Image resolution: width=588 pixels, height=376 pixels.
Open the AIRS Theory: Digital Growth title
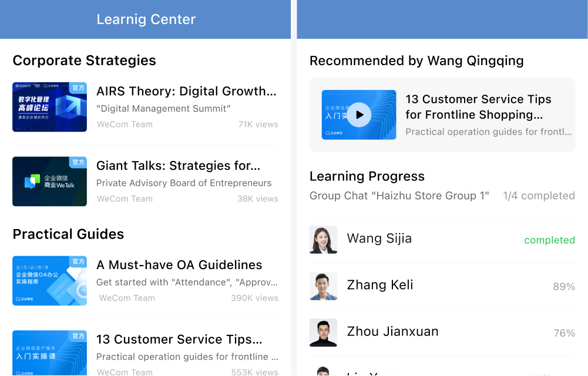[186, 91]
